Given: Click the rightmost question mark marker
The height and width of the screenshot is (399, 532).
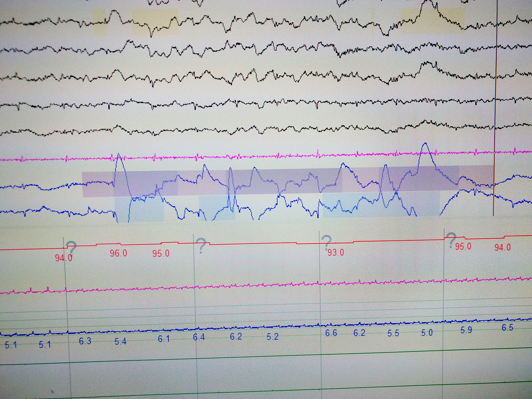Looking at the screenshot, I should (451, 240).
